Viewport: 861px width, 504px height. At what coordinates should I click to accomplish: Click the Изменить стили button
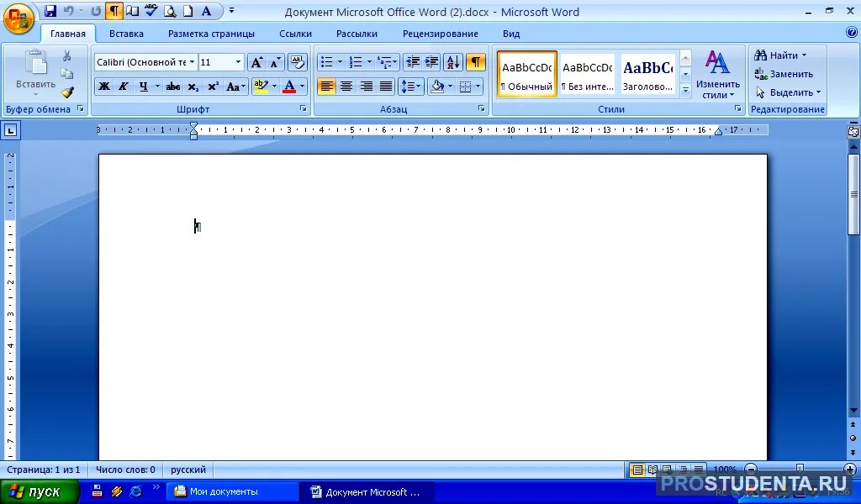718,74
